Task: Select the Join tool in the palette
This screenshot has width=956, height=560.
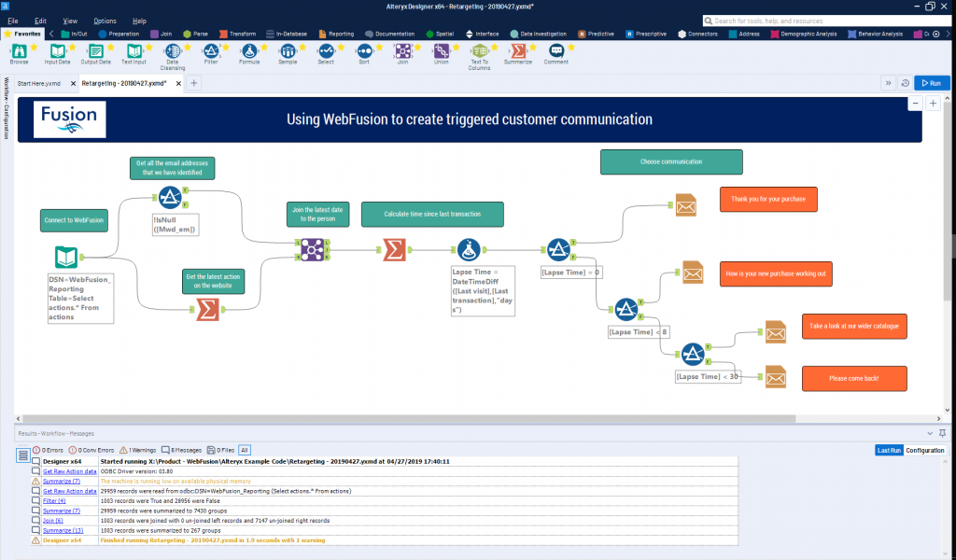Action: [403, 51]
